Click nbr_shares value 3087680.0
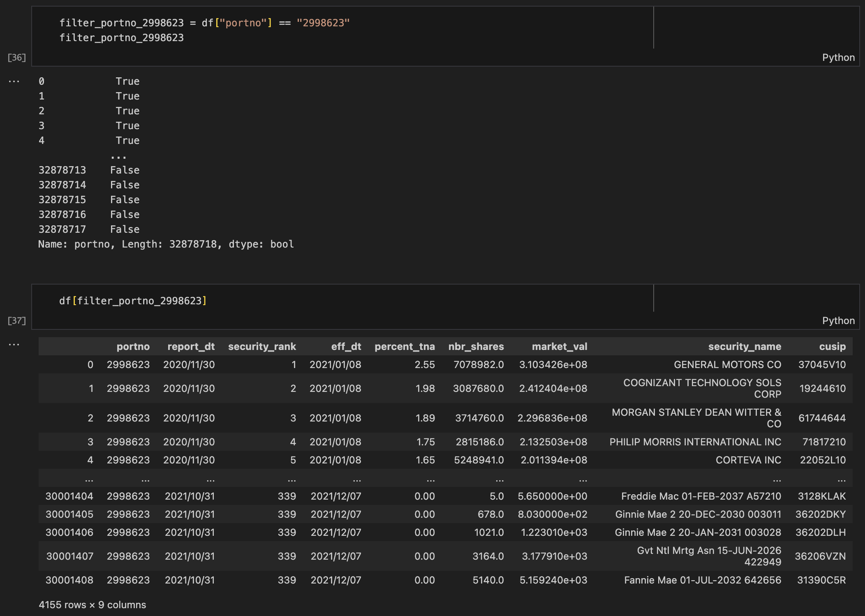This screenshot has height=616, width=865. pos(478,389)
